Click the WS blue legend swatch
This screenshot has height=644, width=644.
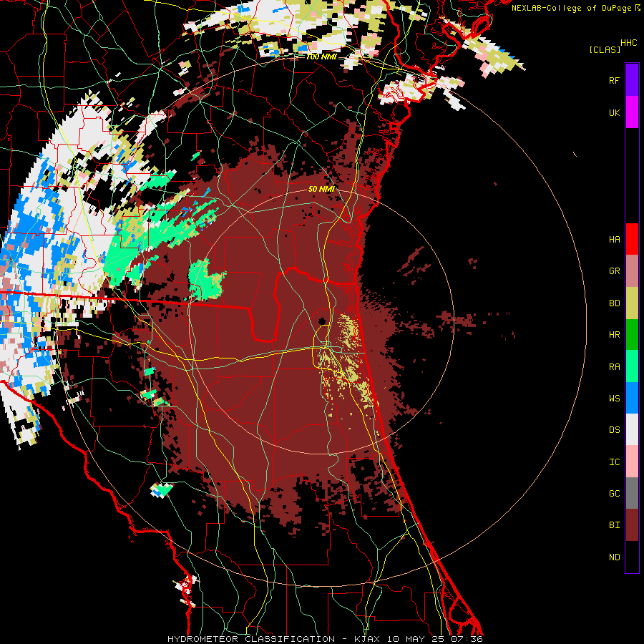click(x=632, y=398)
